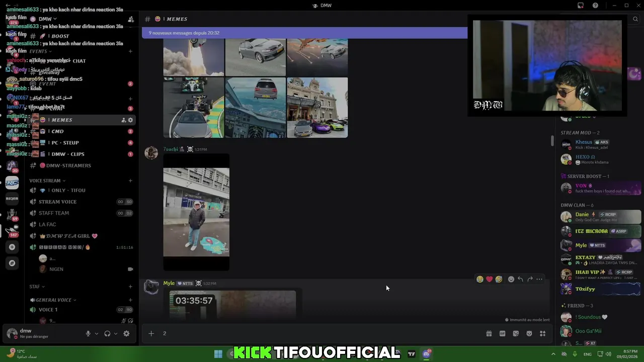Toggle the microphone mute button
Viewport: 644px width, 362px height.
(x=88, y=333)
